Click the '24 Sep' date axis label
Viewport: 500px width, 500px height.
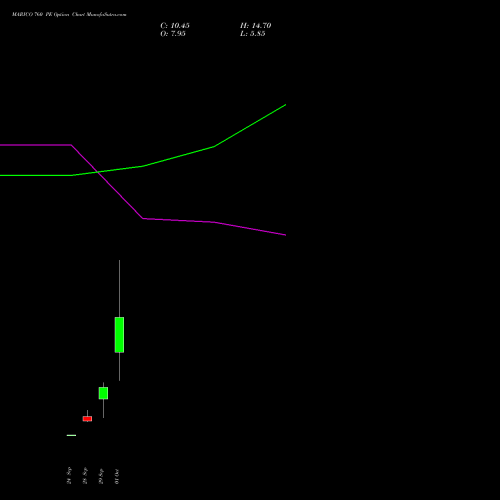[x=69, y=475]
